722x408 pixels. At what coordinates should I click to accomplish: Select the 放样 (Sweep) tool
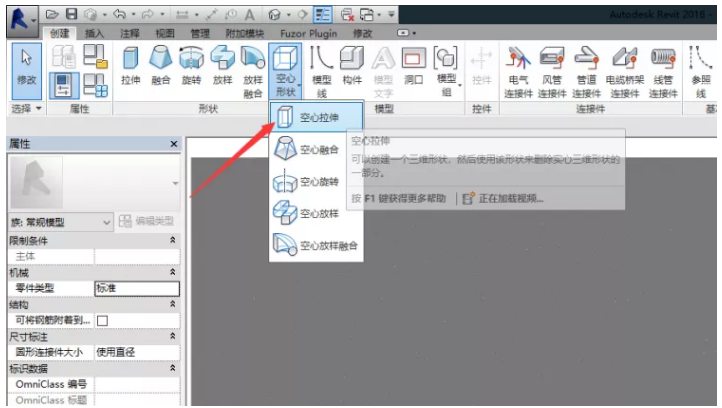click(x=222, y=66)
